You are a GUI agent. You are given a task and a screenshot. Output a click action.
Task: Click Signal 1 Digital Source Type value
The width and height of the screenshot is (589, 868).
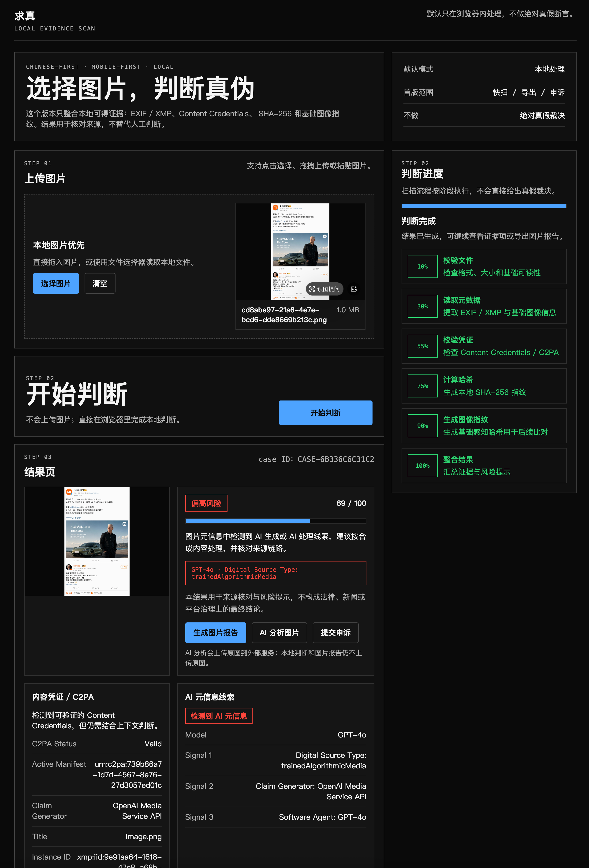[324, 760]
